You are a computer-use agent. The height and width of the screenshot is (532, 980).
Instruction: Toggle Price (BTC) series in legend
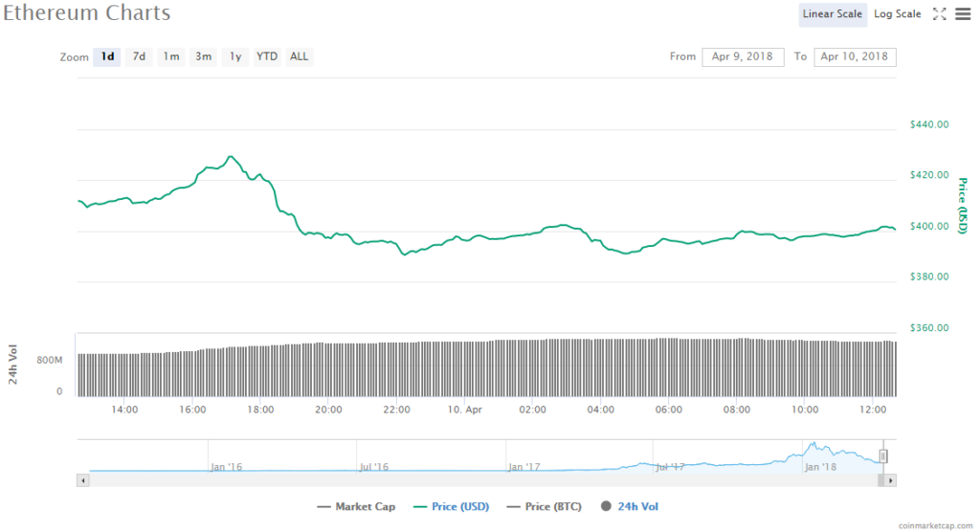coord(546,506)
